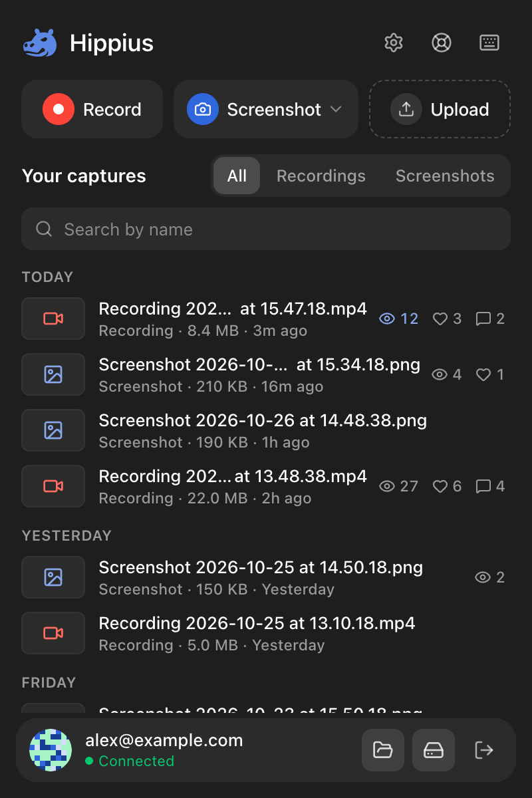Image resolution: width=532 pixels, height=798 pixels.
Task: Switch to the All tab
Action: (237, 176)
